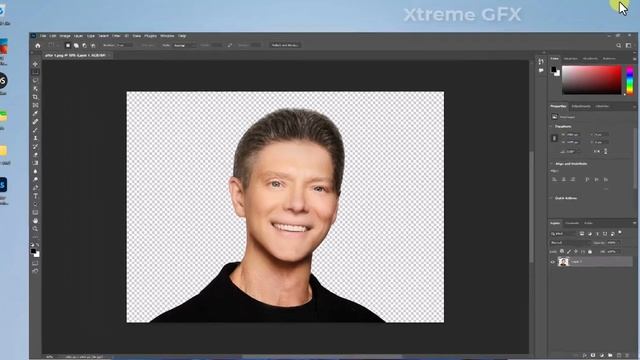Viewport: 640px width, 360px height.
Task: Open the layer Kind filter dropdown
Action: [563, 234]
